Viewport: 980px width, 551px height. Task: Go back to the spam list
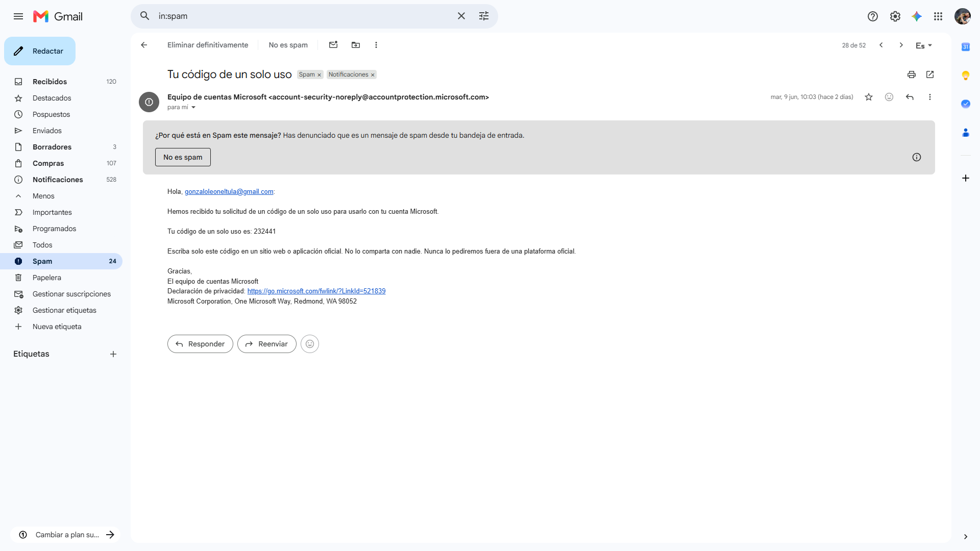(144, 45)
